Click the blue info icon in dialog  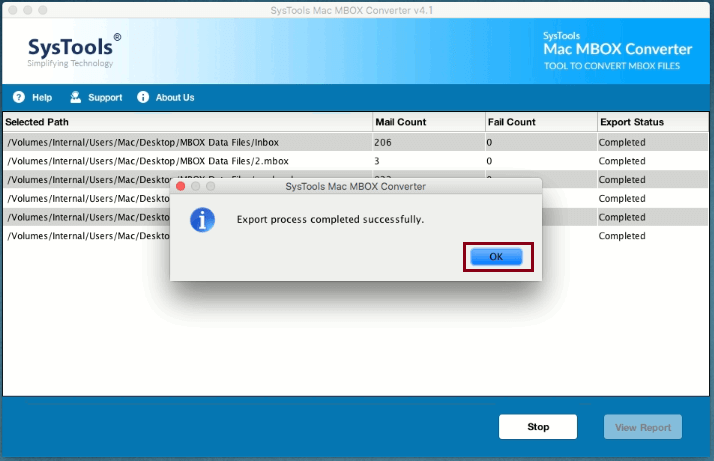pyautogui.click(x=203, y=220)
